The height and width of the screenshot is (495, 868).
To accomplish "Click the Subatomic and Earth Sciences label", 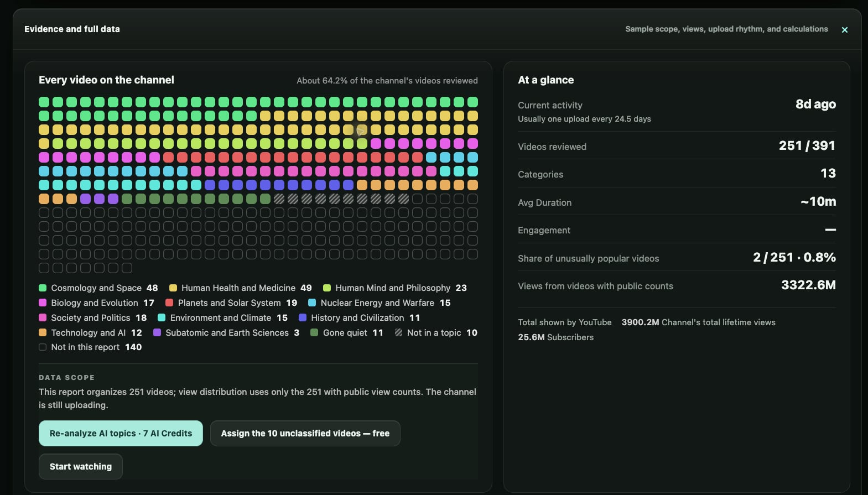I will pos(227,332).
